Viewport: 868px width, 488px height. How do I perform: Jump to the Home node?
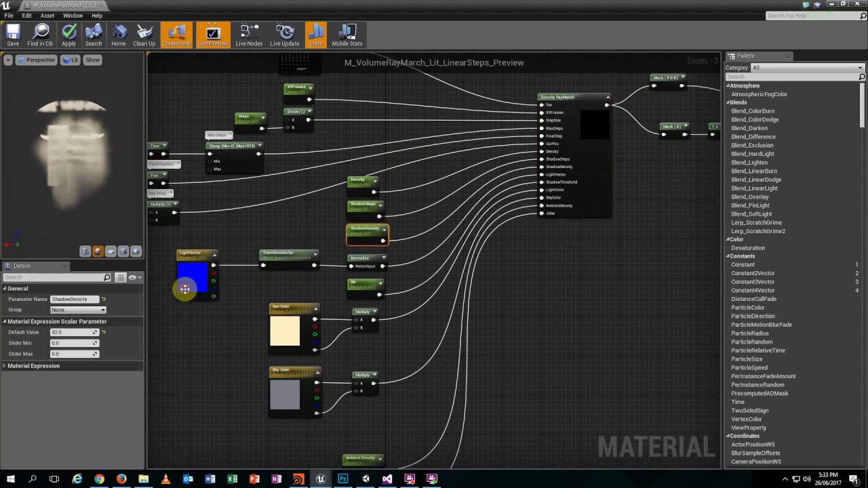coord(119,35)
